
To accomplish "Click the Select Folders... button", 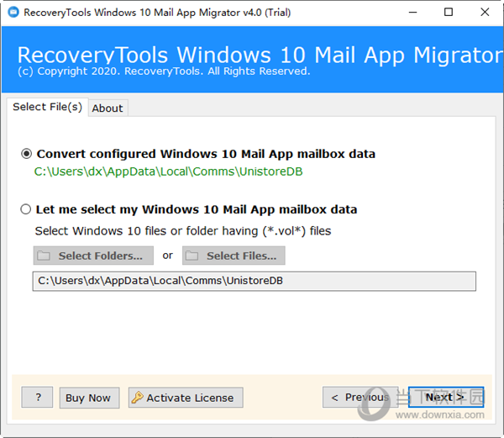I will click(93, 256).
